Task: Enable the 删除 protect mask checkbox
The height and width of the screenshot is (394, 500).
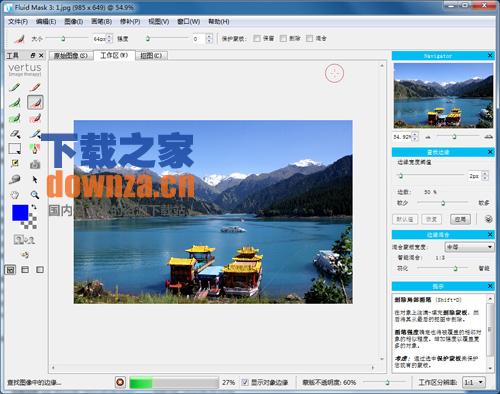Action: coord(283,38)
